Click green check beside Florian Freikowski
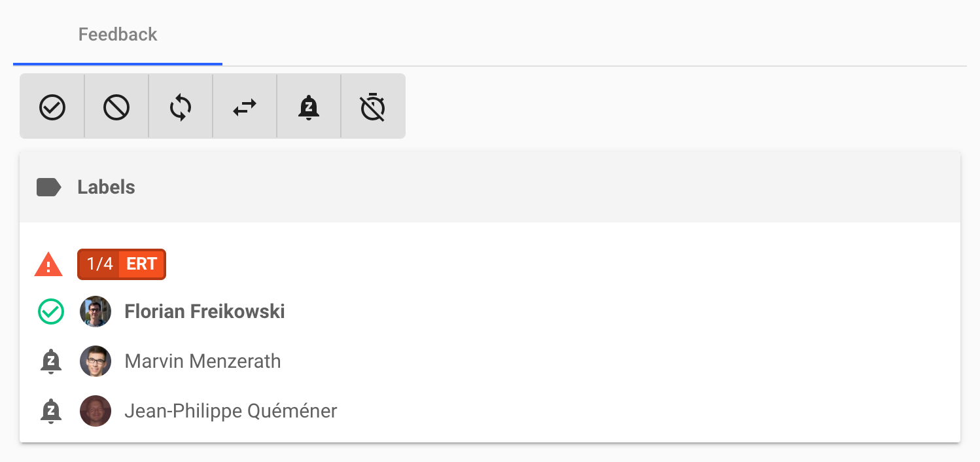Image resolution: width=980 pixels, height=462 pixels. (x=51, y=311)
